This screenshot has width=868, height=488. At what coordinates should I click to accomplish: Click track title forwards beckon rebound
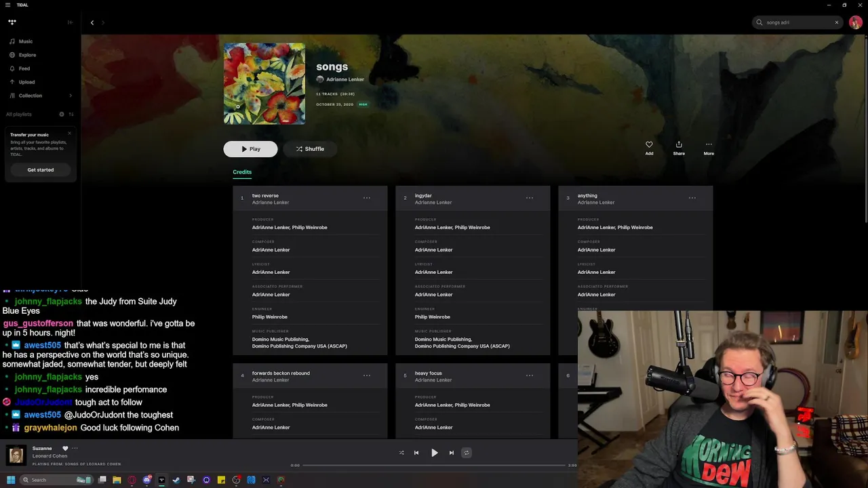point(281,373)
